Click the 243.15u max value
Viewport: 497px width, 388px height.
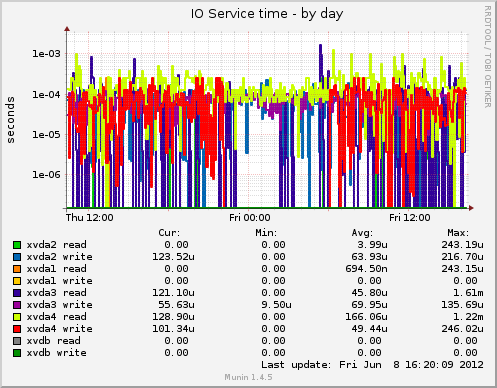[x=462, y=269]
